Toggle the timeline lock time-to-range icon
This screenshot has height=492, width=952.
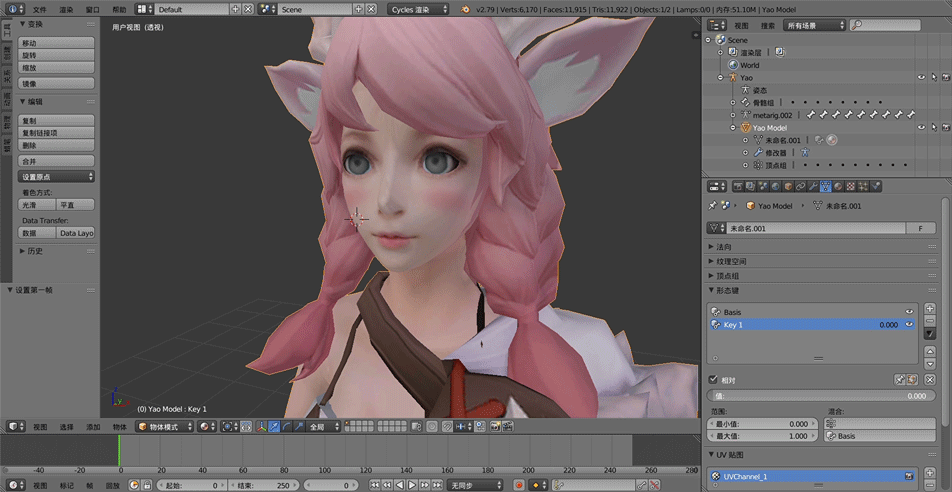tap(147, 485)
